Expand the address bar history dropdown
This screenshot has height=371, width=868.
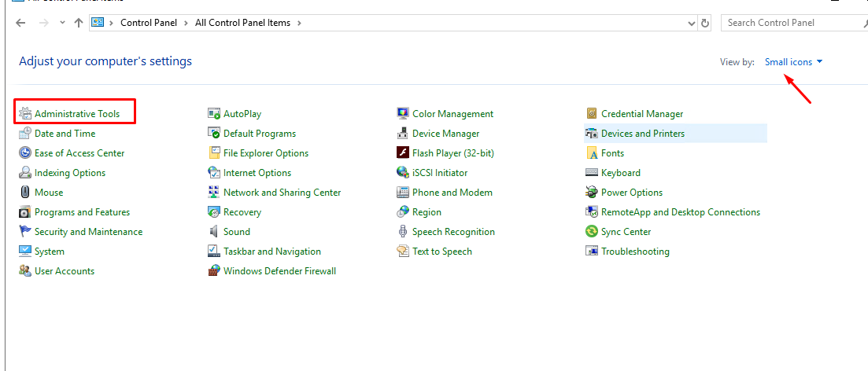click(692, 24)
